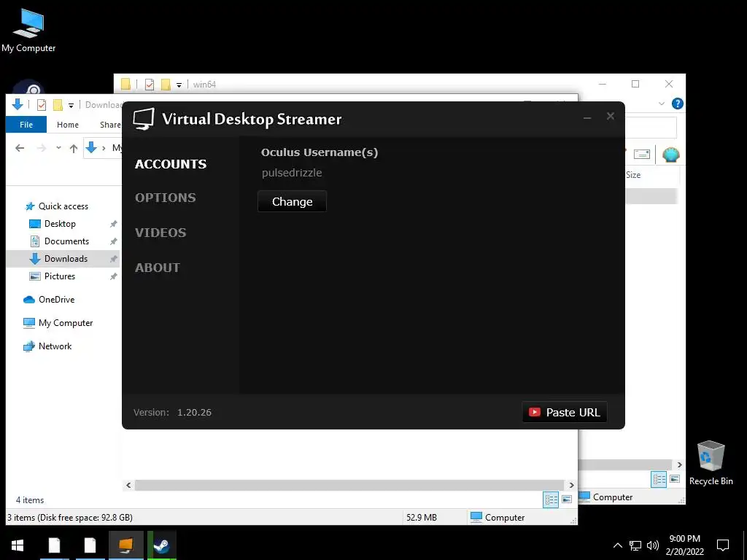
Task: Switch win64 window to large icons view
Action: tap(675, 479)
